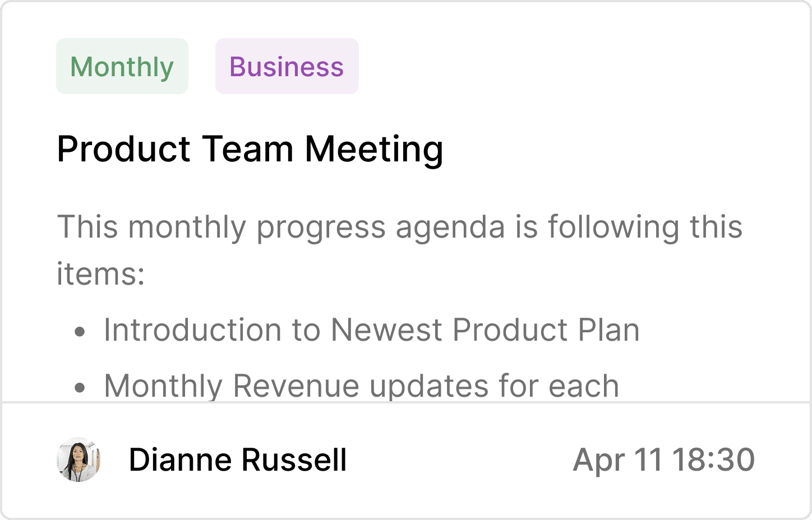The height and width of the screenshot is (520, 812).
Task: Open Dianne Russell's profile avatar
Action: (79, 459)
